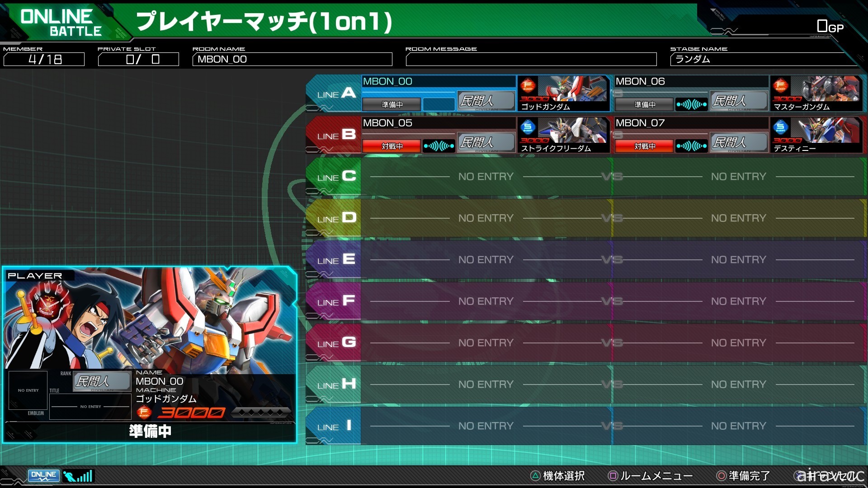Click MBON_07 対戦中 status button
This screenshot has width=868, height=488.
click(x=644, y=146)
